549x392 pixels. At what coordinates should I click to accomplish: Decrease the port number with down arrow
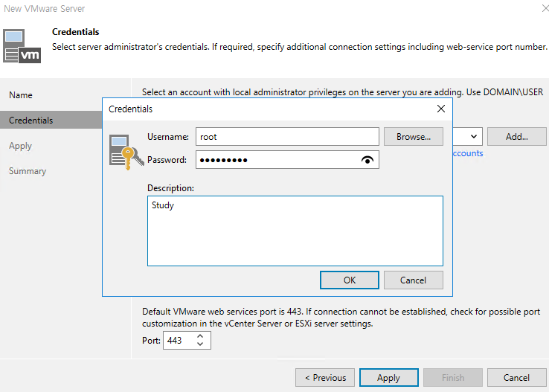pyautogui.click(x=200, y=344)
